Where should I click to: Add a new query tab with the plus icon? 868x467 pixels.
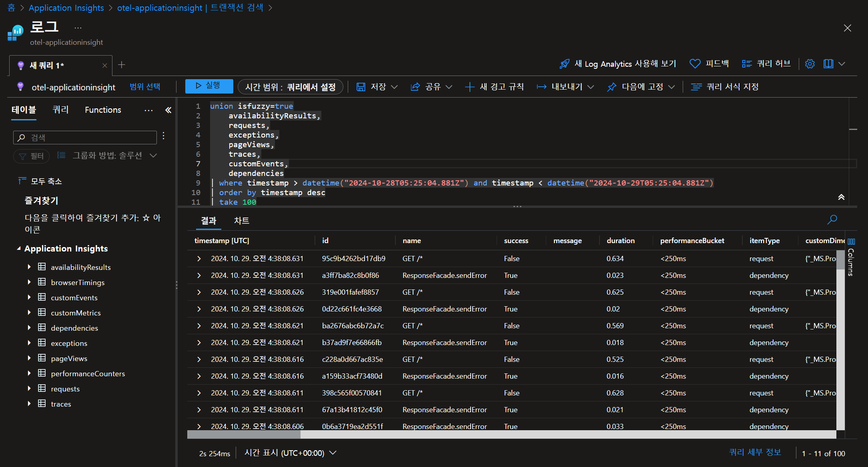point(122,65)
